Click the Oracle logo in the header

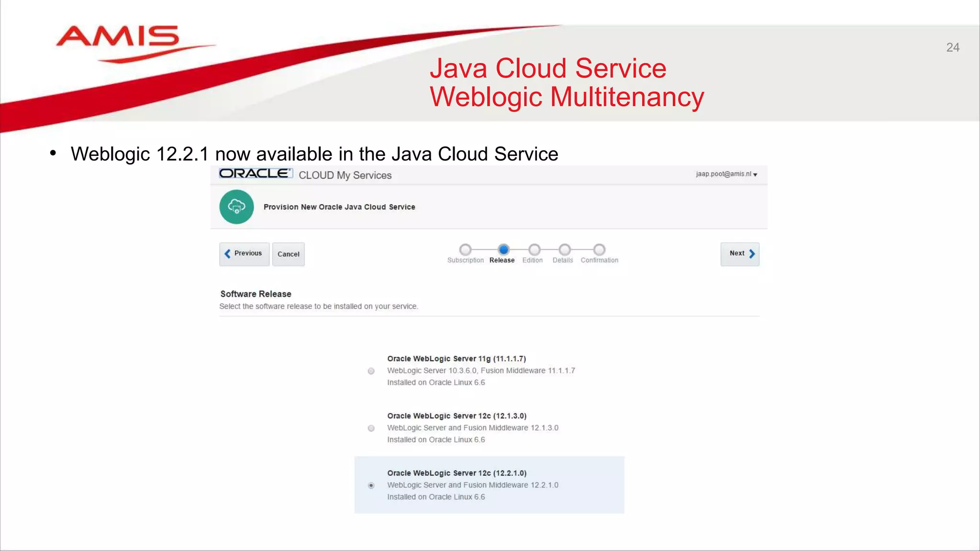[256, 174]
